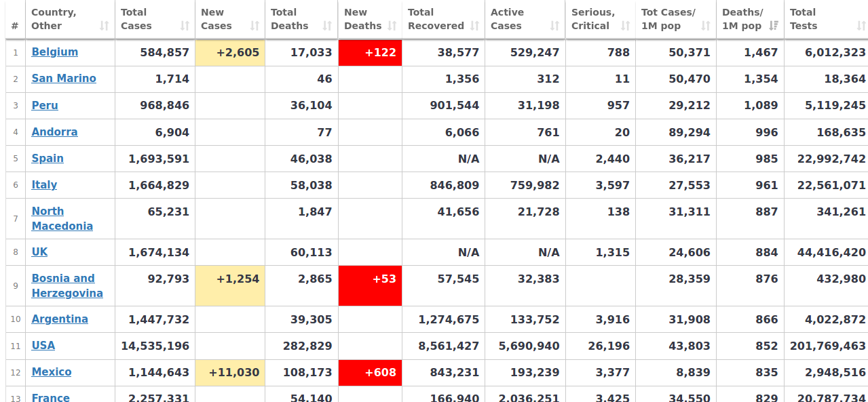The image size is (868, 402).
Task: Click the Mexico country link
Action: click(x=51, y=372)
